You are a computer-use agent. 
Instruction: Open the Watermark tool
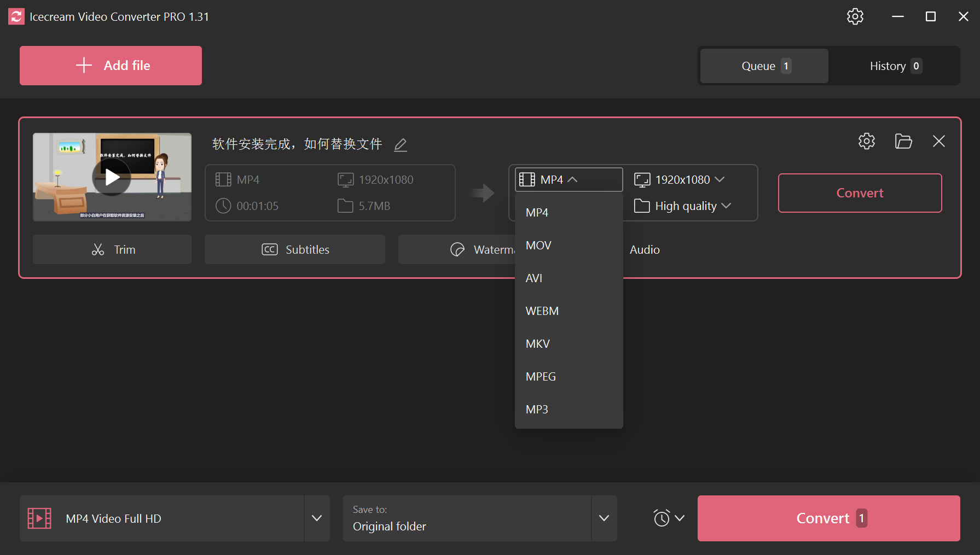tap(457, 249)
